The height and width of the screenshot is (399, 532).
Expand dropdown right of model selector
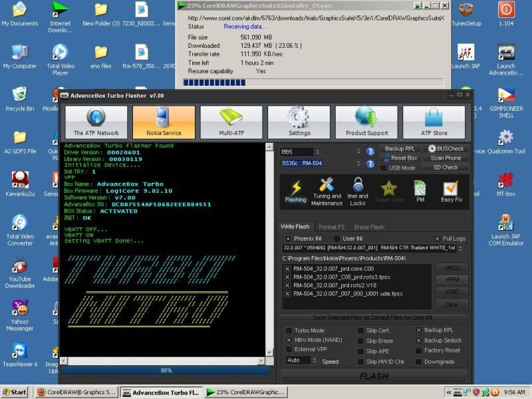click(358, 164)
